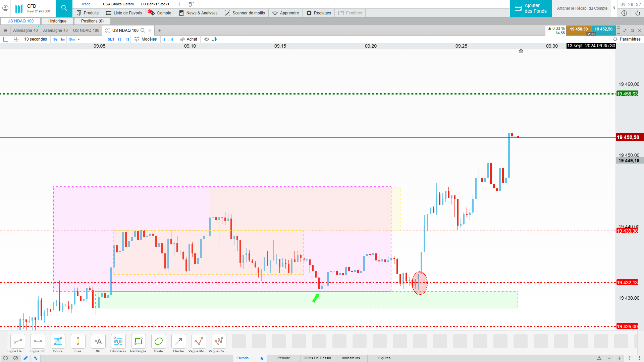Toggle the Favoris star icon
The width and height of the screenshot is (644, 362).
click(262, 358)
